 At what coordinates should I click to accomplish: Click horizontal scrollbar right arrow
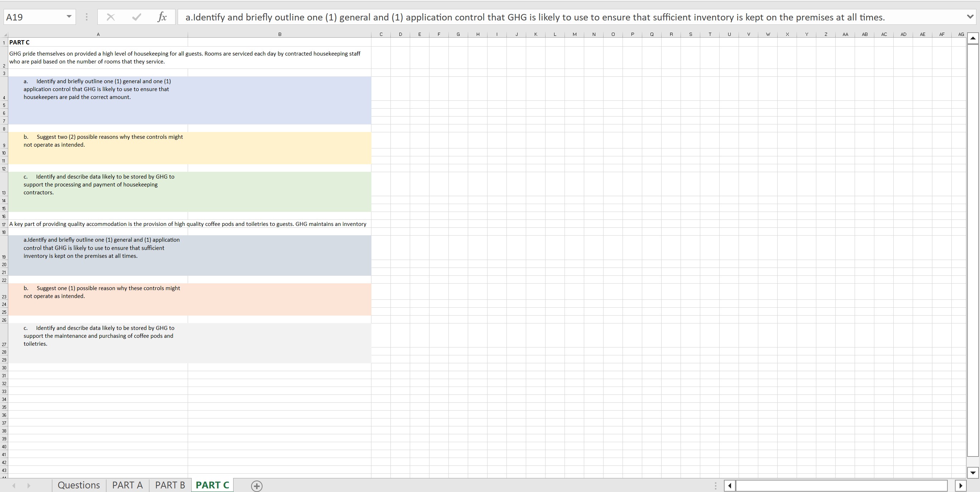[x=961, y=486]
